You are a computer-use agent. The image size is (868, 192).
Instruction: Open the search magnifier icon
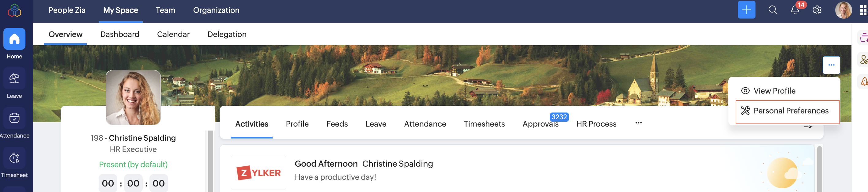773,10
